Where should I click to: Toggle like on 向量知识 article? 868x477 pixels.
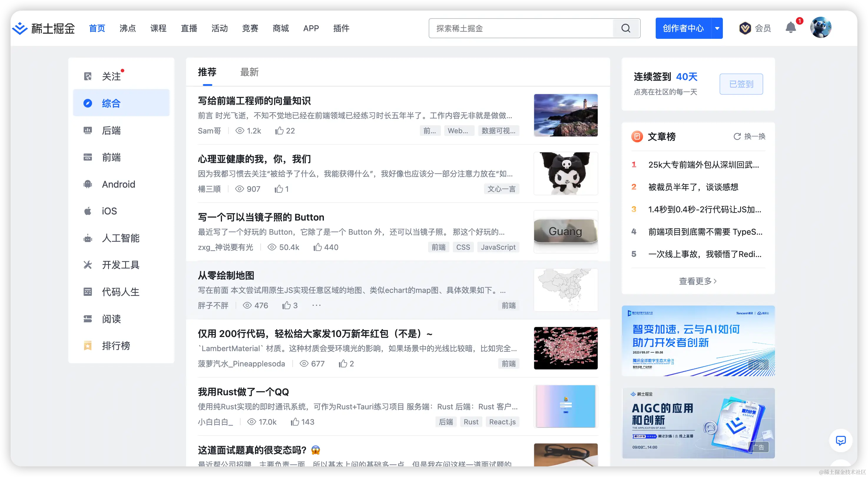(279, 131)
